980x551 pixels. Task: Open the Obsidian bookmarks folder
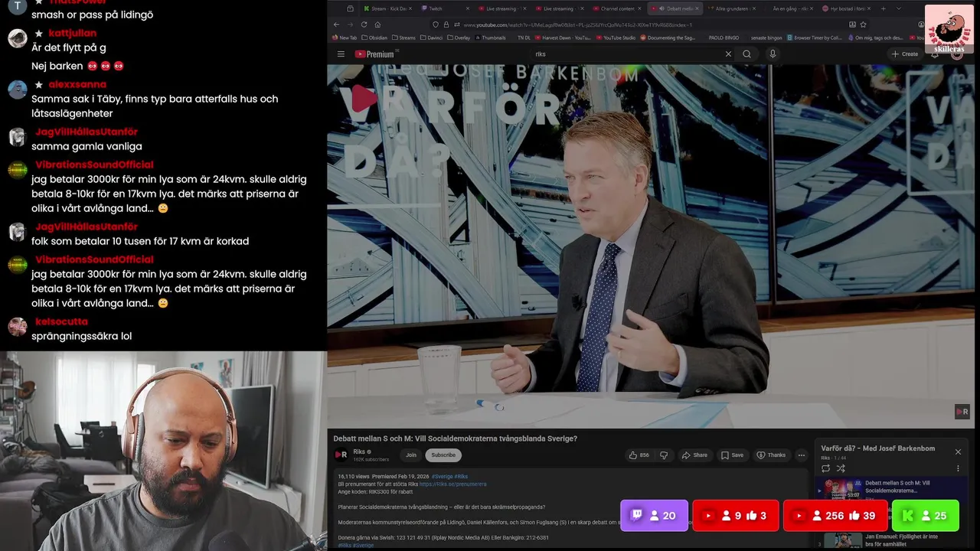[374, 37]
